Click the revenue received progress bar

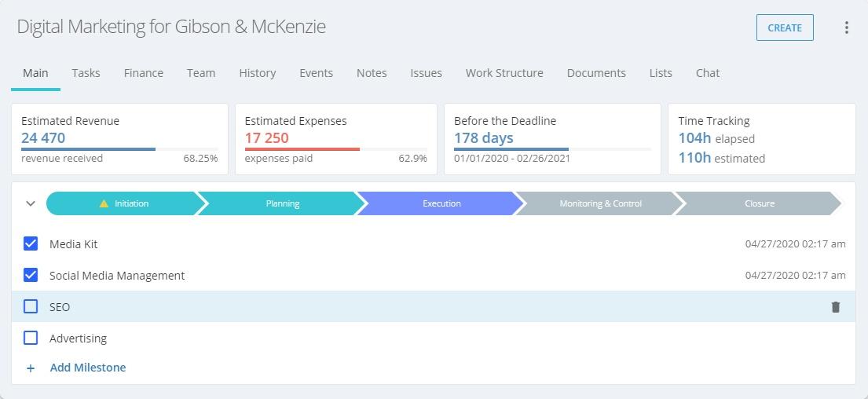(x=119, y=149)
